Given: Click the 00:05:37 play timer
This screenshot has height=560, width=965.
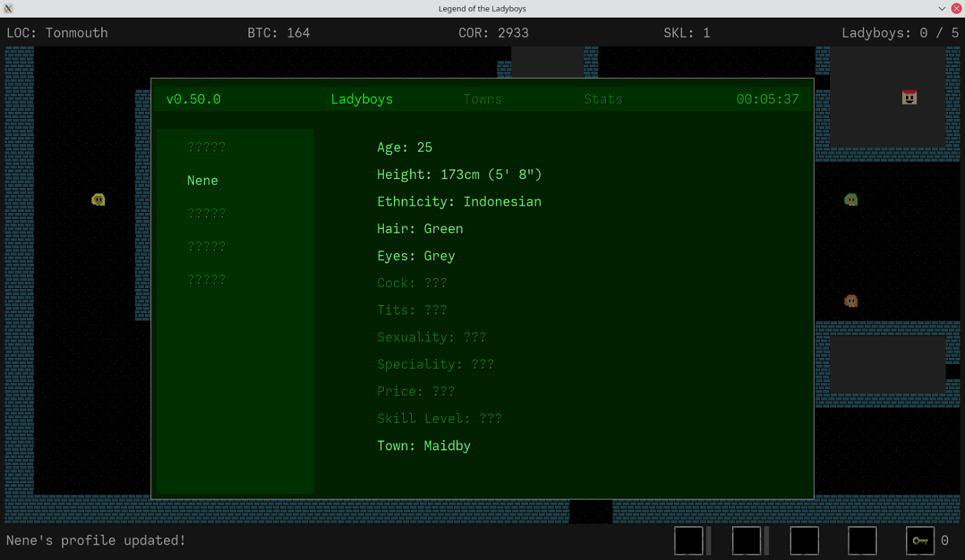Looking at the screenshot, I should 767,100.
